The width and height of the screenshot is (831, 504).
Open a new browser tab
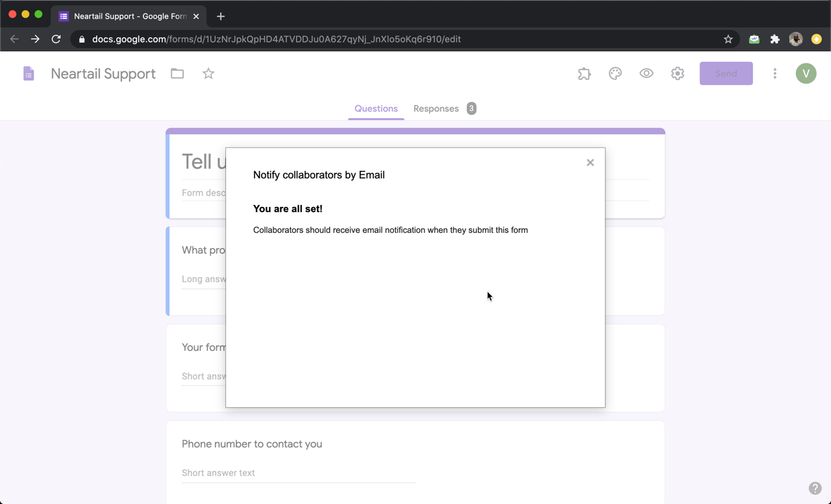220,16
